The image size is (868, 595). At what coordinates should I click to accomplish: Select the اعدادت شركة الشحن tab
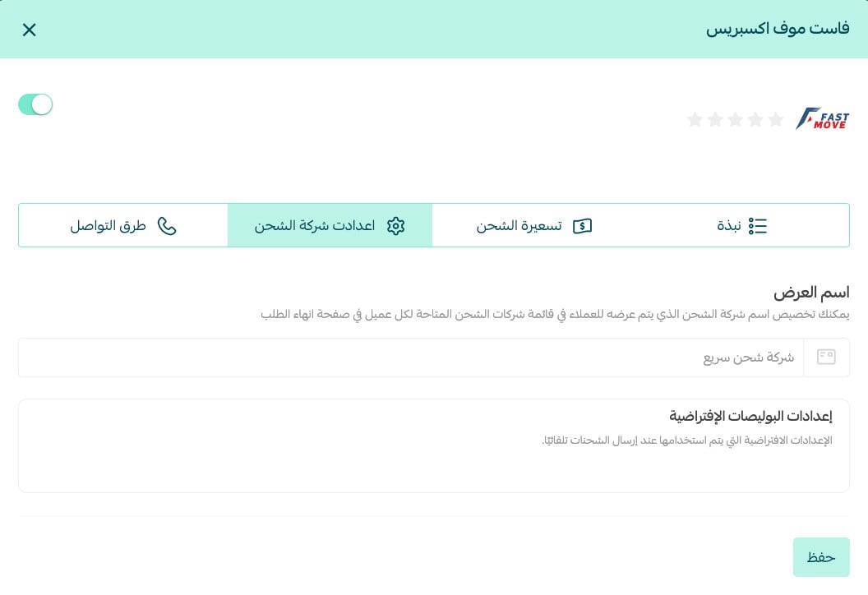[x=330, y=225]
